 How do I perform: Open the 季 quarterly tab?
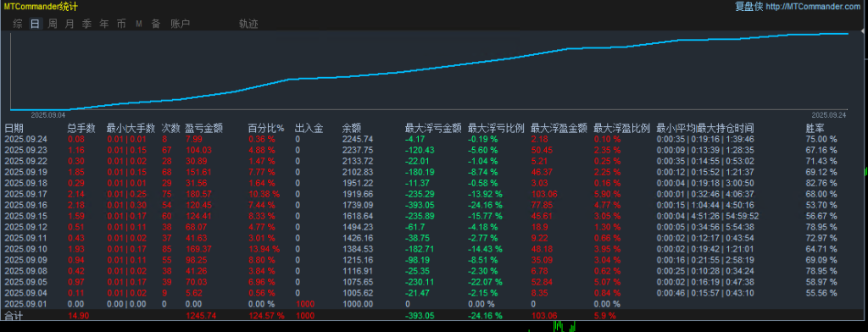pyautogui.click(x=87, y=24)
